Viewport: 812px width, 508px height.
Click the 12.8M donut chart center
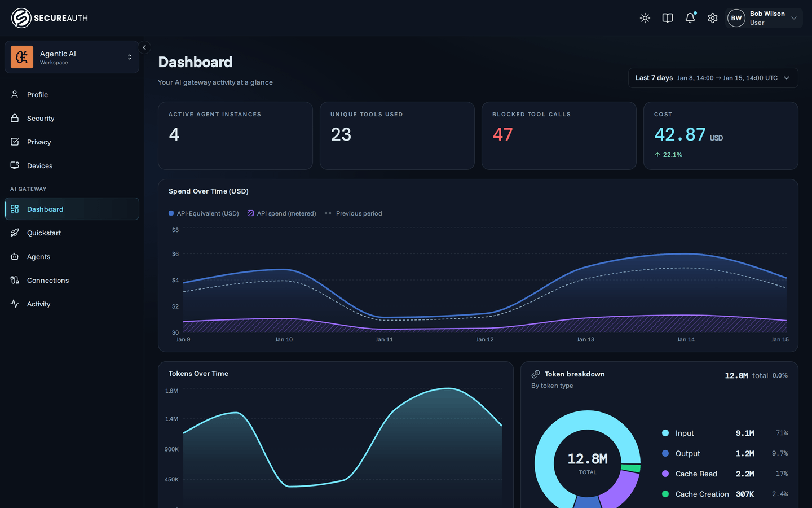click(x=588, y=463)
